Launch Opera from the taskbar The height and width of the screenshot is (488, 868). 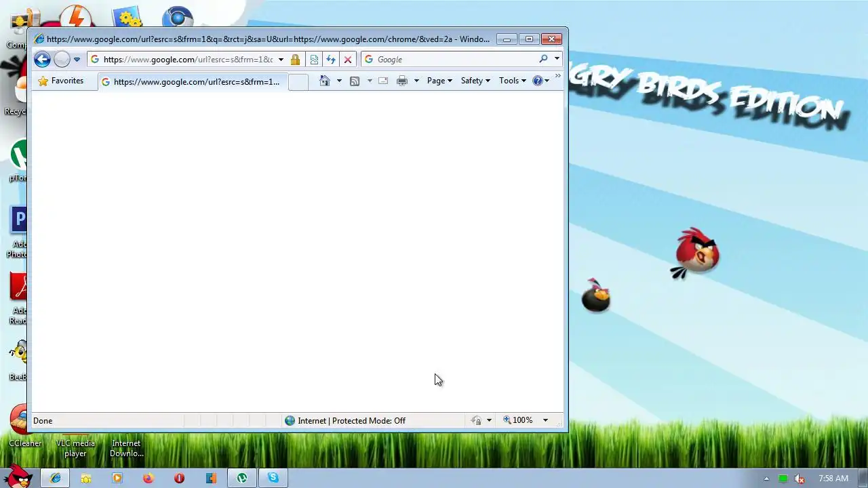[x=180, y=478]
